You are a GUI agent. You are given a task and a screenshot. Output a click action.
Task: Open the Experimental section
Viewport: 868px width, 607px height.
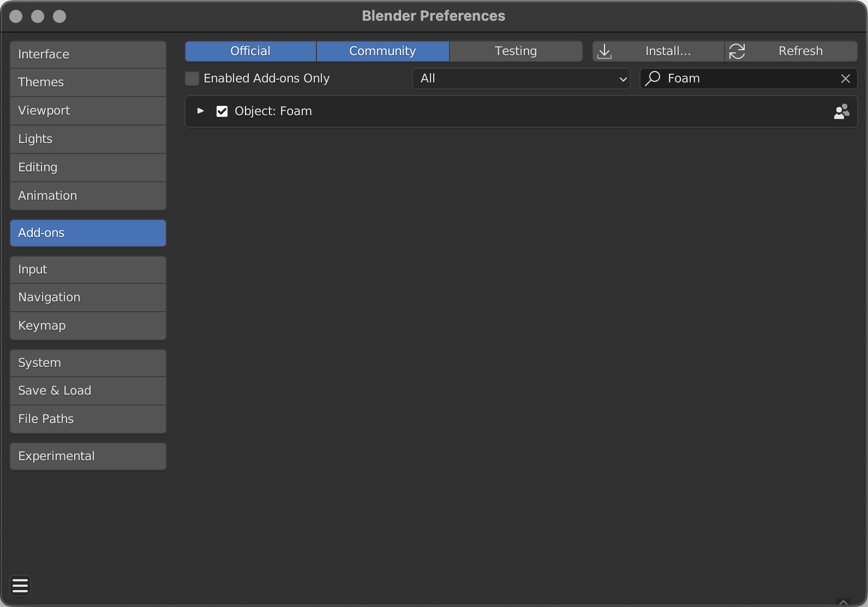[88, 456]
